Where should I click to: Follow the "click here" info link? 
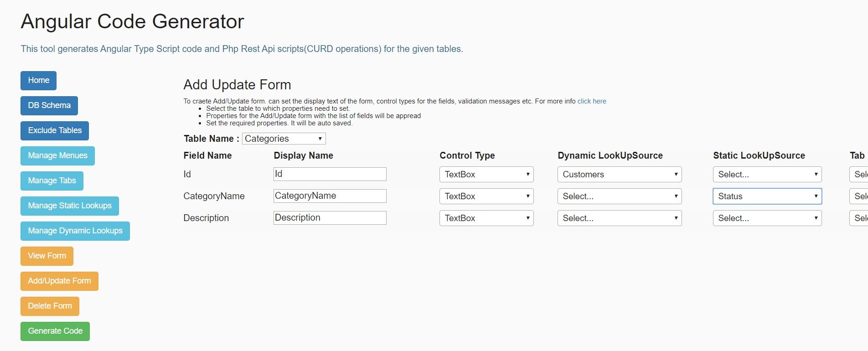[x=592, y=101]
